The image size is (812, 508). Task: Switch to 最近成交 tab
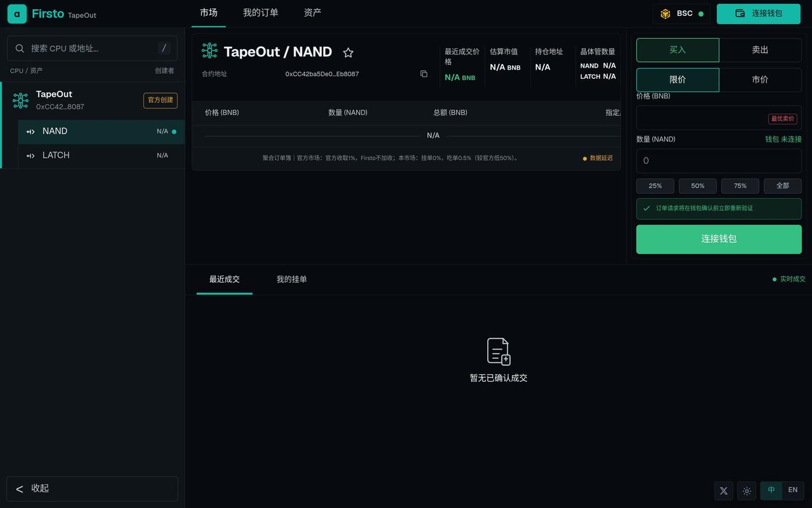pos(224,279)
